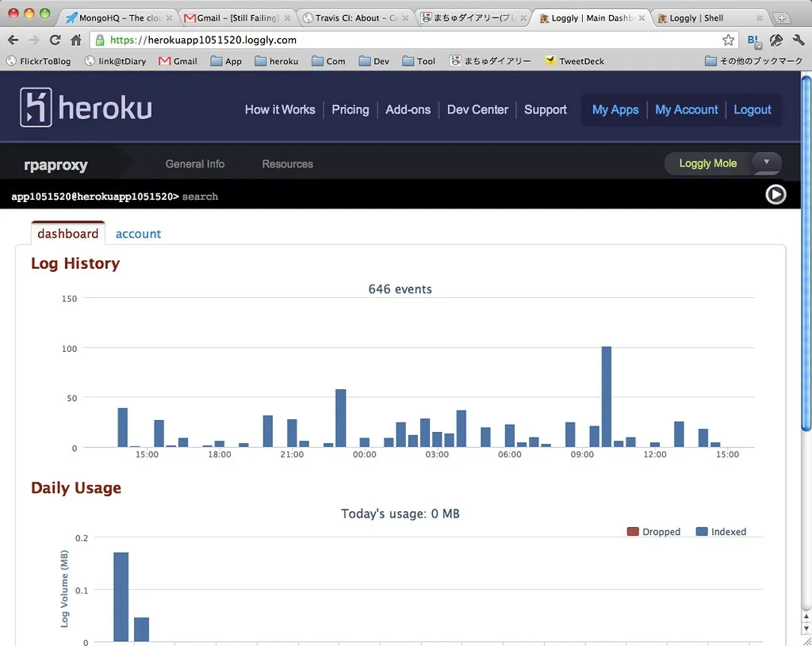Screen dimensions: 812x646
Task: Open the Dev bookmarks folder
Action: [374, 61]
